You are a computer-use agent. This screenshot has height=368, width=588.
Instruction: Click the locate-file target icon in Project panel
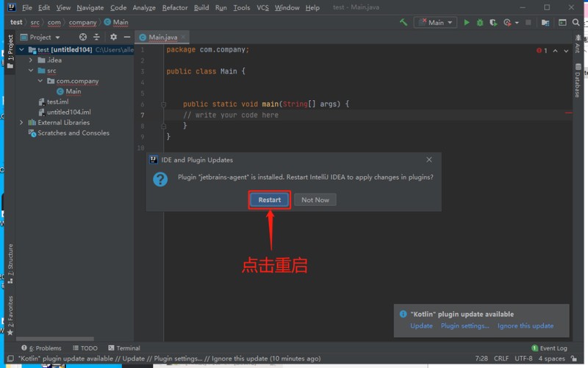point(82,37)
